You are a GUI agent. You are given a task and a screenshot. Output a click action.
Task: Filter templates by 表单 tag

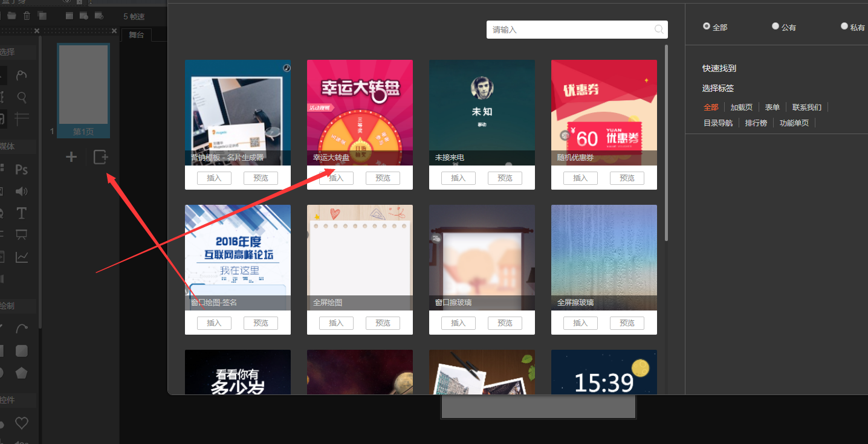pyautogui.click(x=772, y=107)
